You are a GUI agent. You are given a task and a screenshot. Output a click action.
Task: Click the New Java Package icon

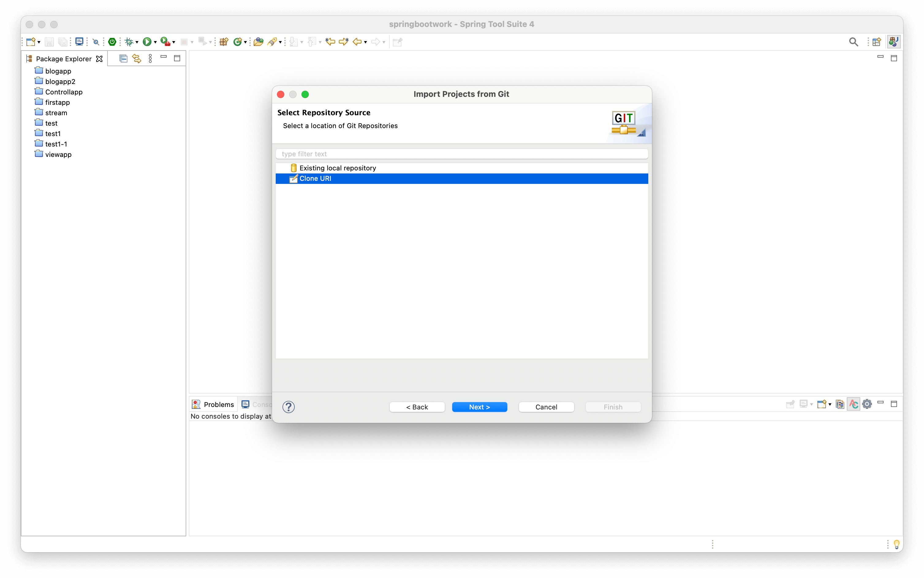pyautogui.click(x=224, y=42)
